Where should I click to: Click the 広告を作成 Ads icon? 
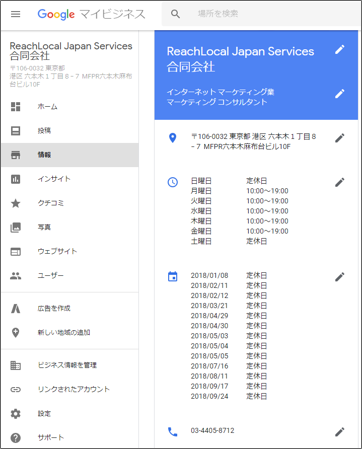[x=16, y=309]
